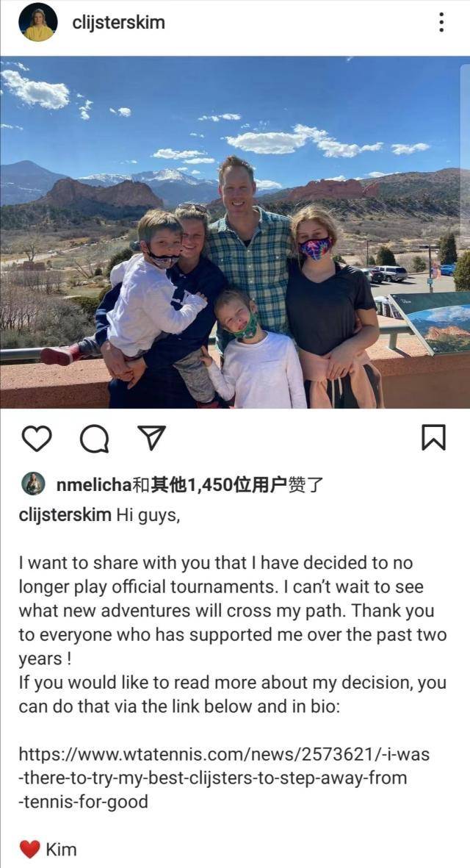Image resolution: width=470 pixels, height=868 pixels.
Task: Open clijsterskim's profile picture avatar
Action: pyautogui.click(x=37, y=22)
